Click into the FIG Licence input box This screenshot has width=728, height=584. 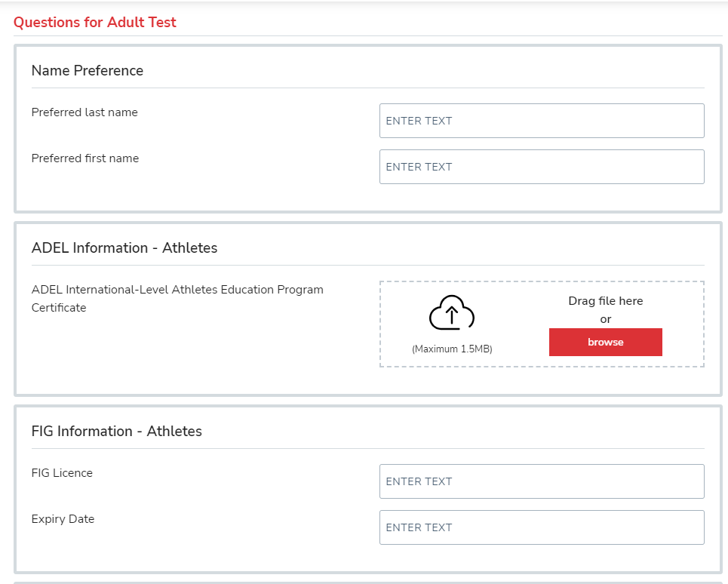[541, 481]
